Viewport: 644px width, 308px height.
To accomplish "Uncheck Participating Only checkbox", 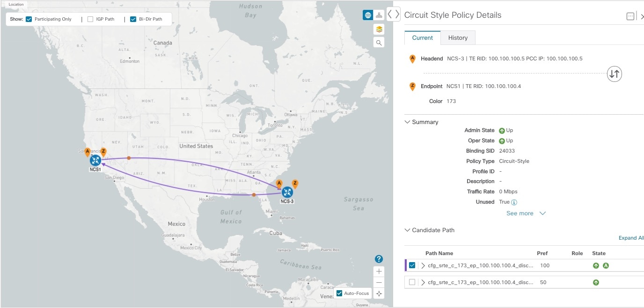I will [29, 19].
